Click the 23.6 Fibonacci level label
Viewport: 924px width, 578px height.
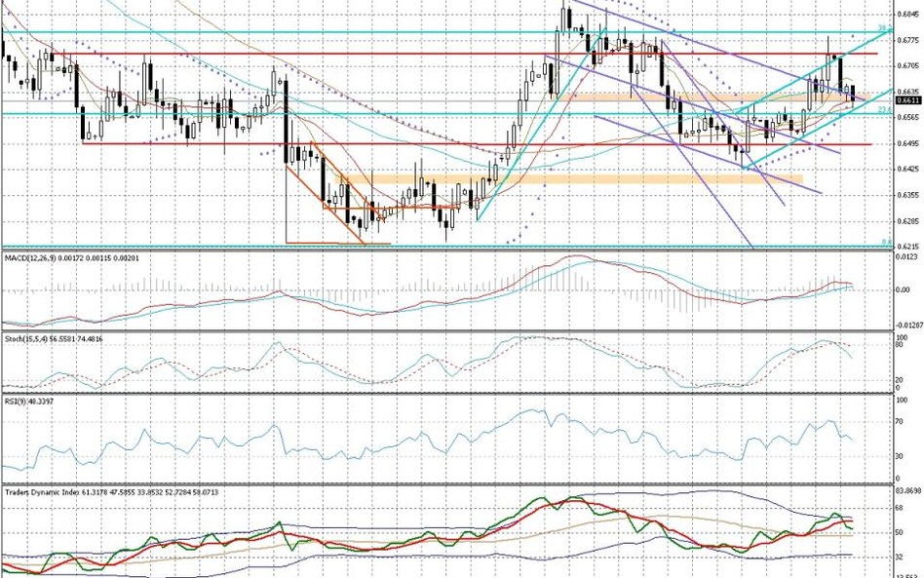click(884, 109)
